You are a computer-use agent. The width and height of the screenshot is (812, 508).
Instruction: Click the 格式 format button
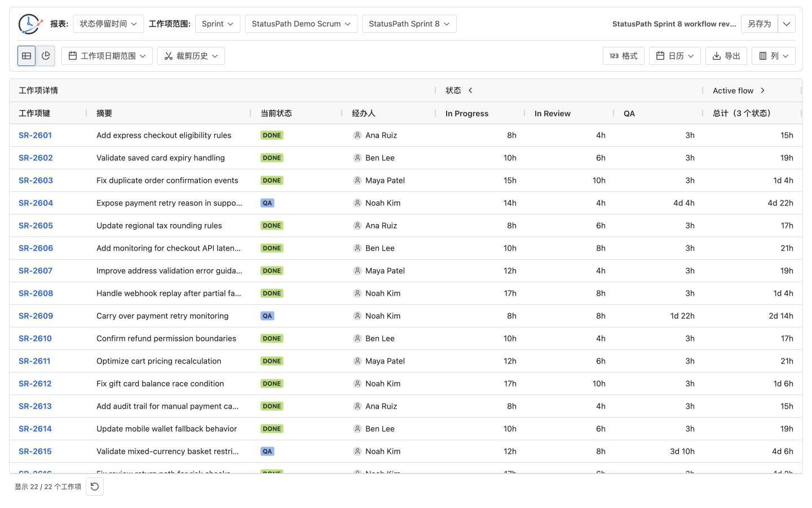click(x=624, y=56)
